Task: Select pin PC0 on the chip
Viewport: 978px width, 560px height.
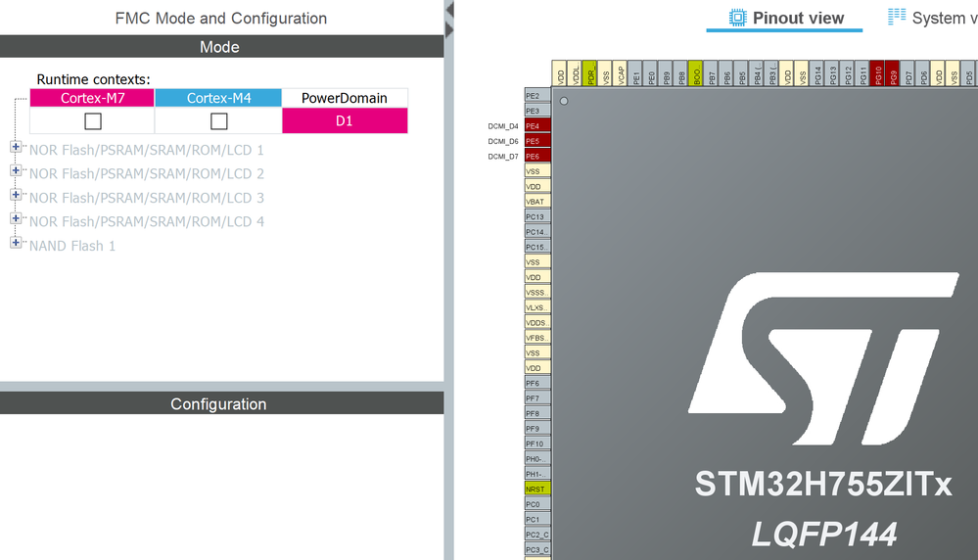Action: [x=537, y=504]
